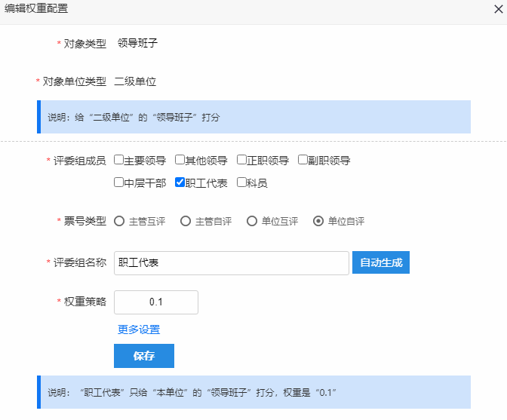This screenshot has height=420, width=507.
Task: Open the 更多设置 link
Action: (x=139, y=330)
